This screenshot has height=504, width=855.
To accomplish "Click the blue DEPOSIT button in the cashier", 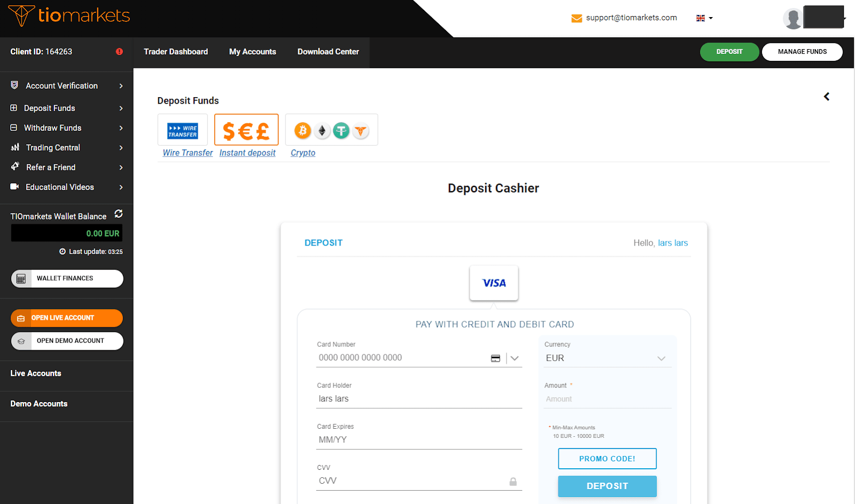I will (607, 486).
